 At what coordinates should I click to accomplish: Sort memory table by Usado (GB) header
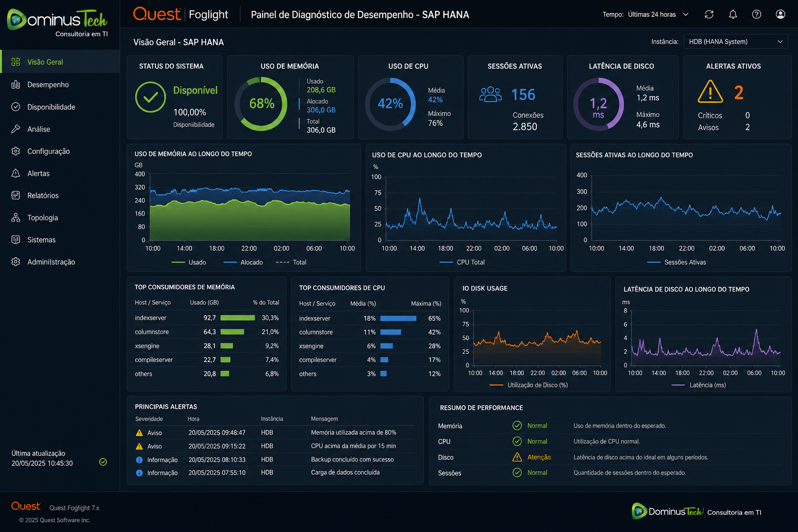pos(204,302)
